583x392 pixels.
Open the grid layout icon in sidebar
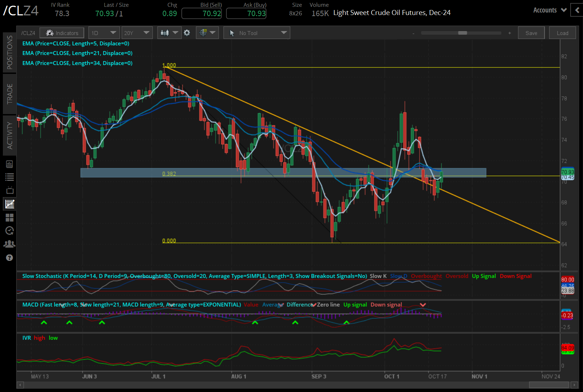click(x=10, y=217)
